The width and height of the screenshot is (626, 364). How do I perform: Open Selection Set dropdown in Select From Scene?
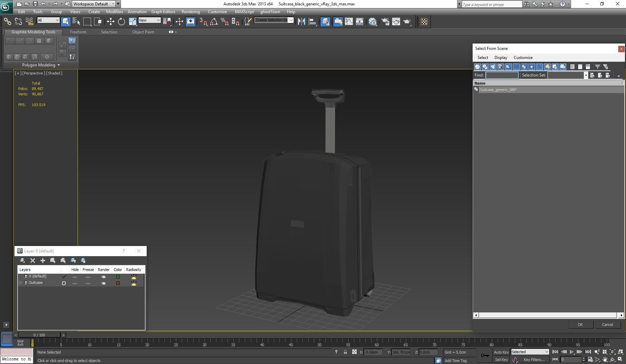tap(586, 75)
